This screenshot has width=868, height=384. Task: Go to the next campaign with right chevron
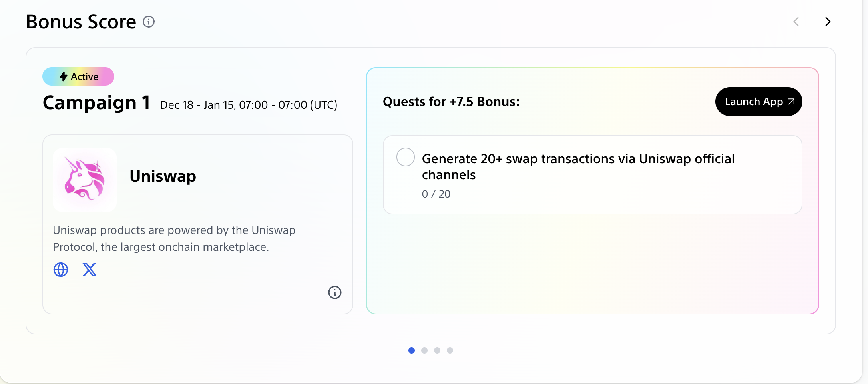[x=828, y=22]
